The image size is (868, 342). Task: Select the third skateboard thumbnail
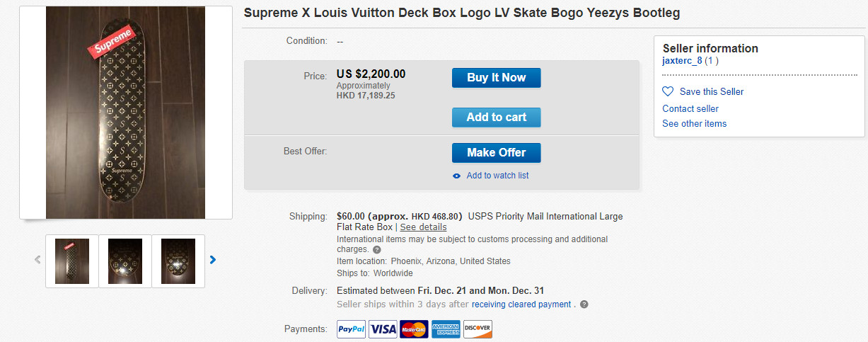click(x=178, y=261)
